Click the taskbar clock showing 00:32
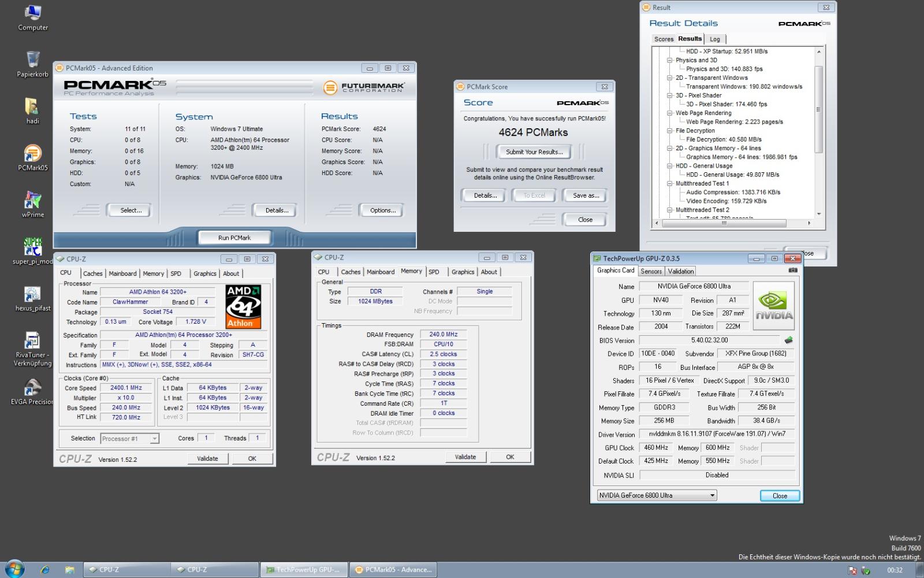The height and width of the screenshot is (578, 924). [895, 570]
